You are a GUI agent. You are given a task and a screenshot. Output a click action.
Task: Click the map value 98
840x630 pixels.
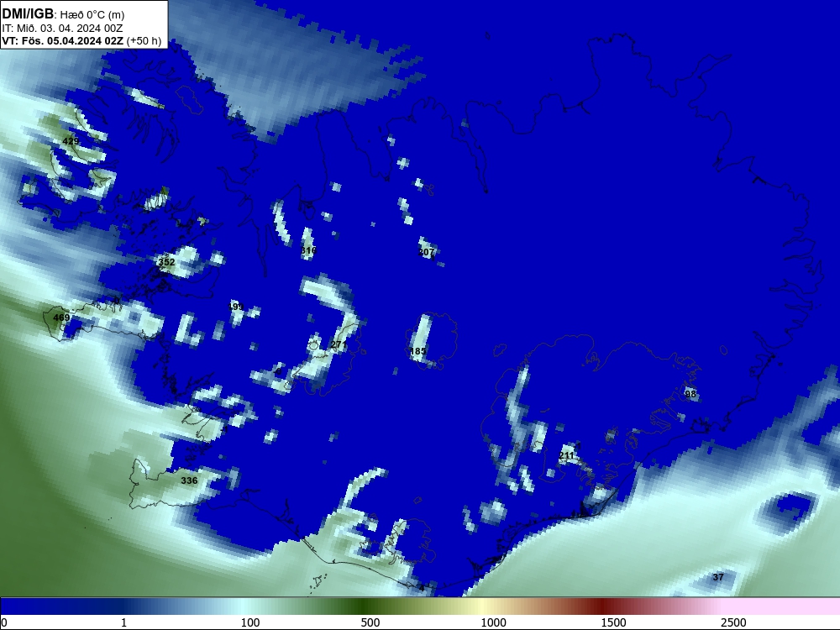point(690,394)
